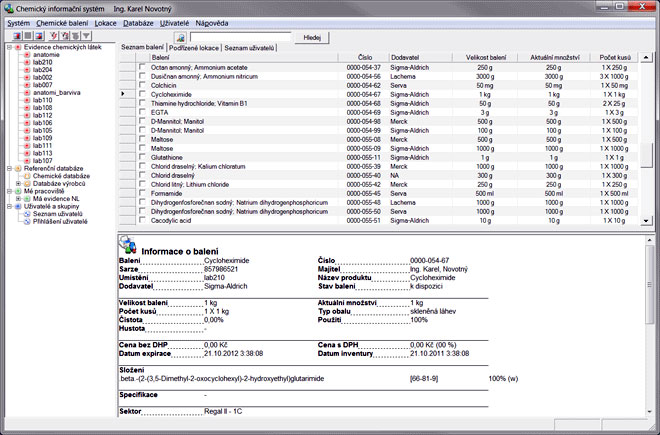The image size is (660, 435).
Task: Expand Má evidence NL tree node
Action: [x=18, y=199]
